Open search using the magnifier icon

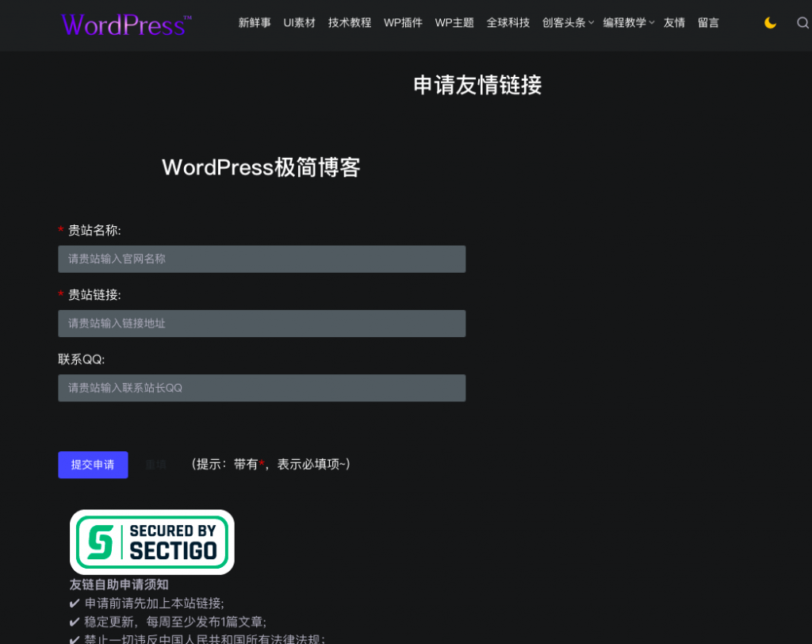click(x=802, y=23)
